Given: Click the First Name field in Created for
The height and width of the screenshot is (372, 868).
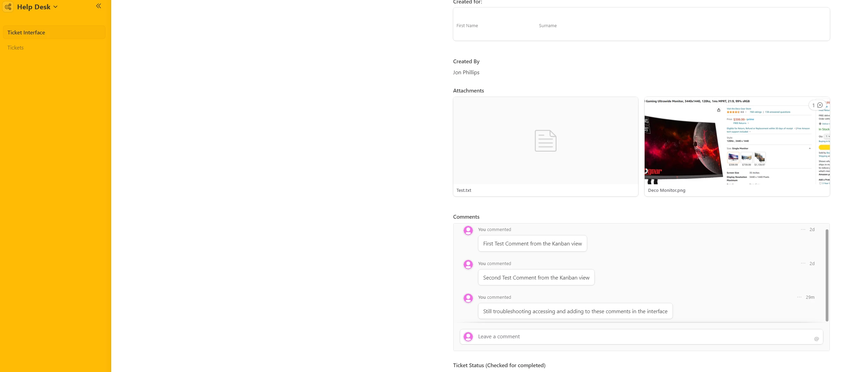Looking at the screenshot, I should coord(467,26).
